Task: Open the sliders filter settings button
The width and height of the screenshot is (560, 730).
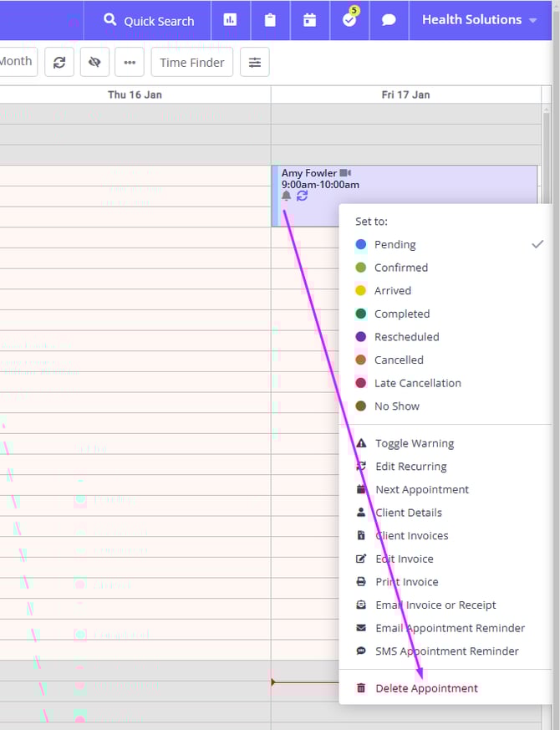Action: 254,62
